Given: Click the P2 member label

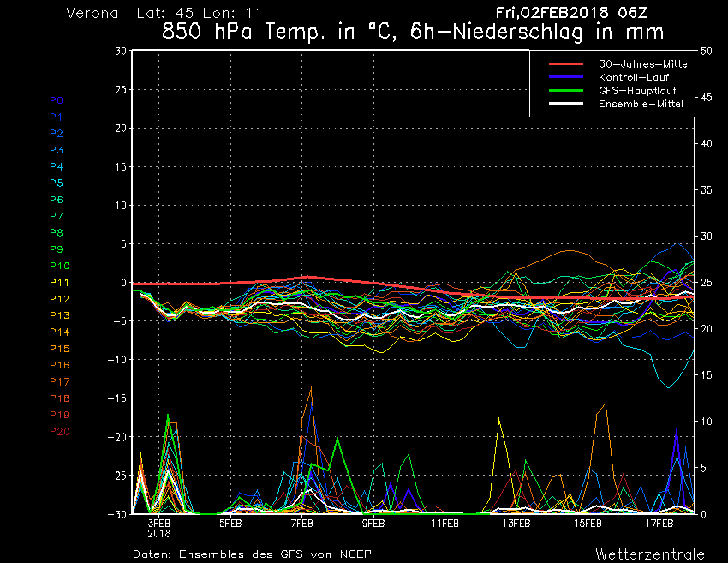Looking at the screenshot, I should pyautogui.click(x=57, y=134).
